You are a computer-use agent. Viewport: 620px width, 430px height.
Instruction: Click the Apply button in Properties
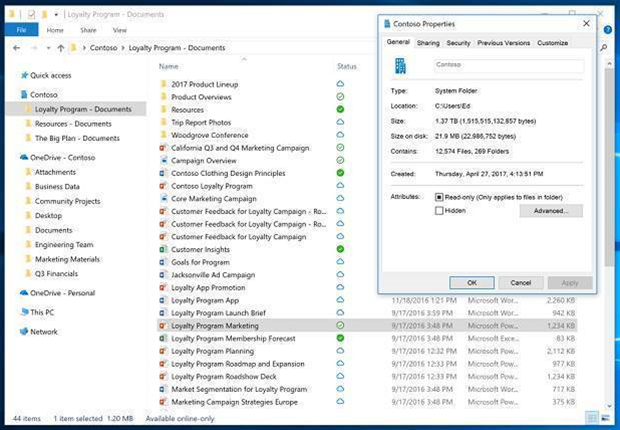pyautogui.click(x=570, y=283)
